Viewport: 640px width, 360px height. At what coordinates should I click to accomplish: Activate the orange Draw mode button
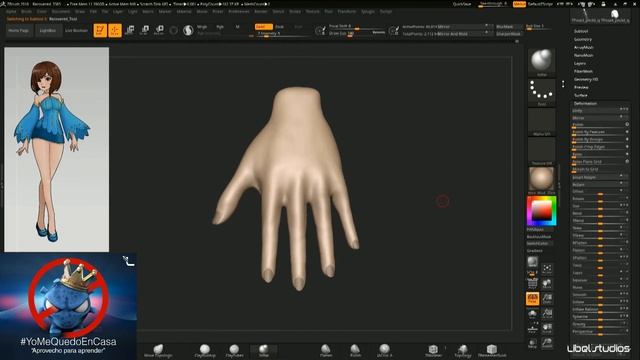pos(115,31)
